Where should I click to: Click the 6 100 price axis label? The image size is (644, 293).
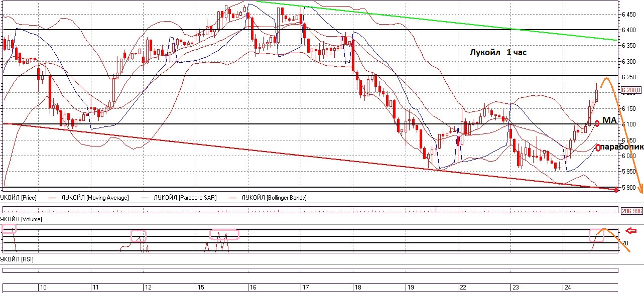point(629,124)
